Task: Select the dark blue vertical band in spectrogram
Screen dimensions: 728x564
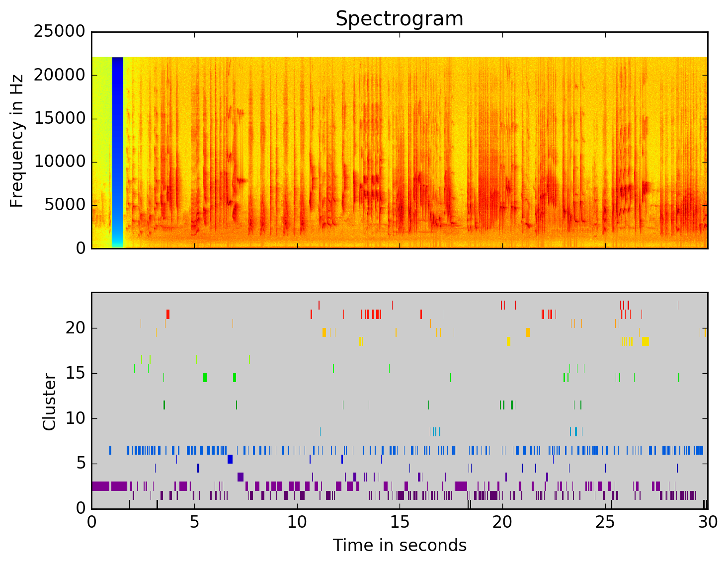Action: tap(117, 149)
